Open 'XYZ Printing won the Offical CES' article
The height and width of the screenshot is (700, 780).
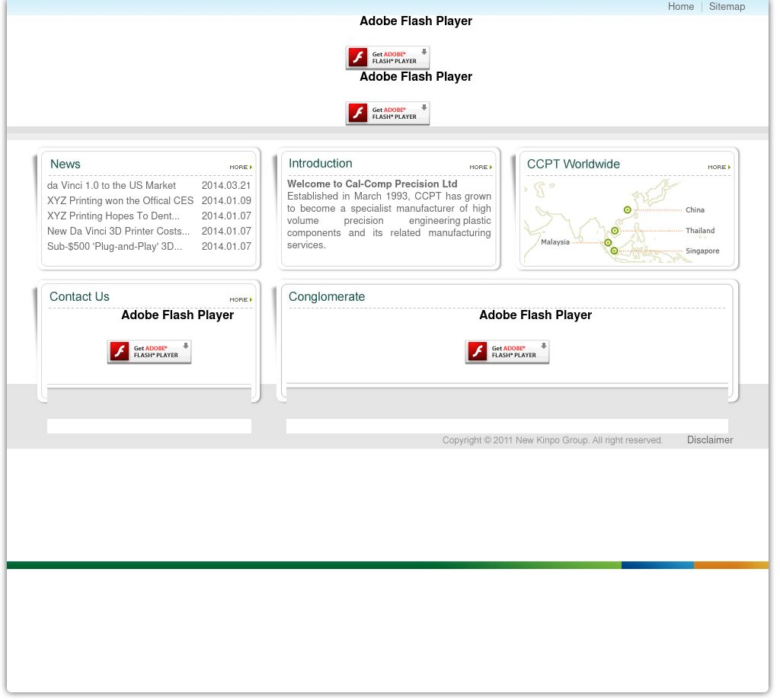click(x=120, y=201)
